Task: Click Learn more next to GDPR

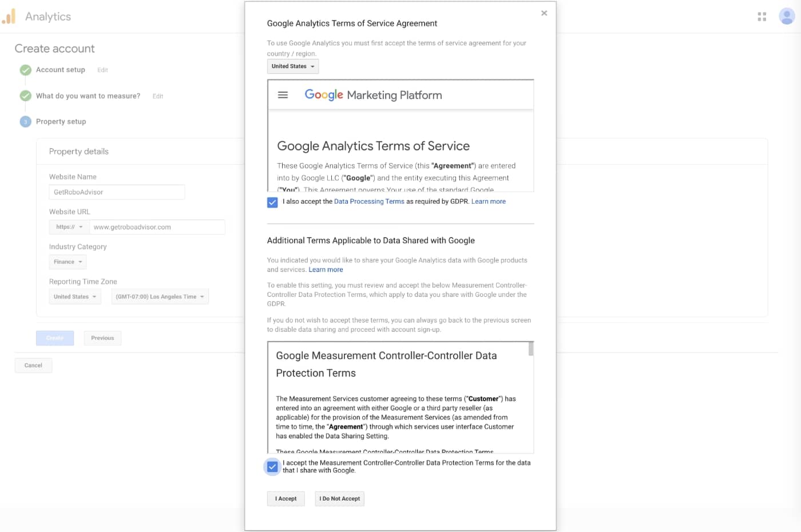Action: (x=489, y=201)
